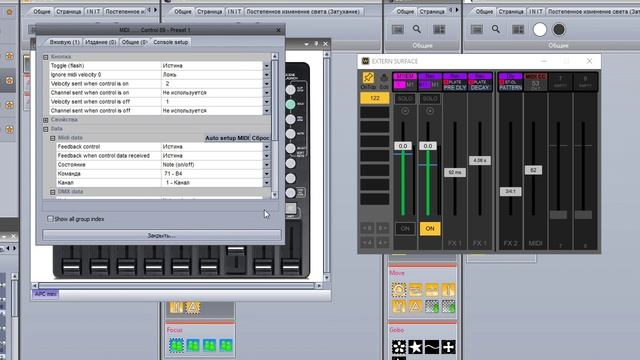
Task: Toggle the gray ON button of first channel
Action: [405, 229]
